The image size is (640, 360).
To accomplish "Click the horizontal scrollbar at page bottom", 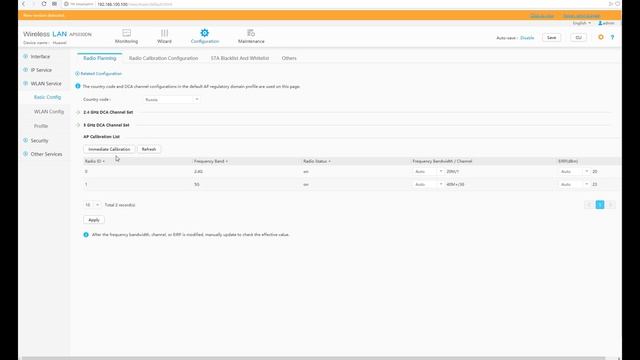I will (x=313, y=358).
